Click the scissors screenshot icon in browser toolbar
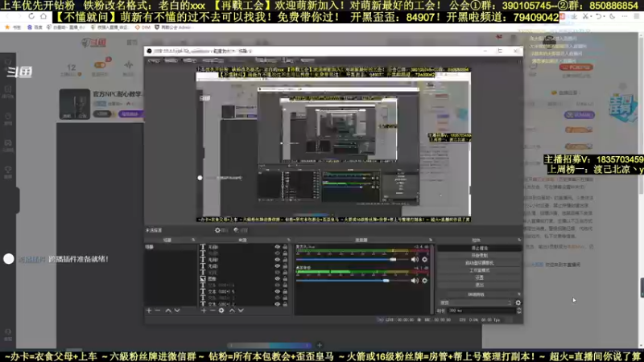Viewport: 644px width, 362px height. point(585,16)
